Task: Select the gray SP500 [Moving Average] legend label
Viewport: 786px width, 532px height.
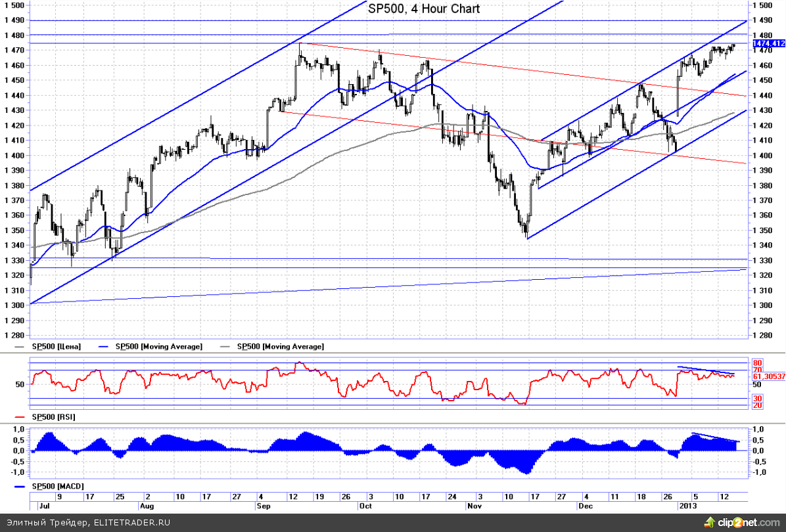Action: [280, 346]
